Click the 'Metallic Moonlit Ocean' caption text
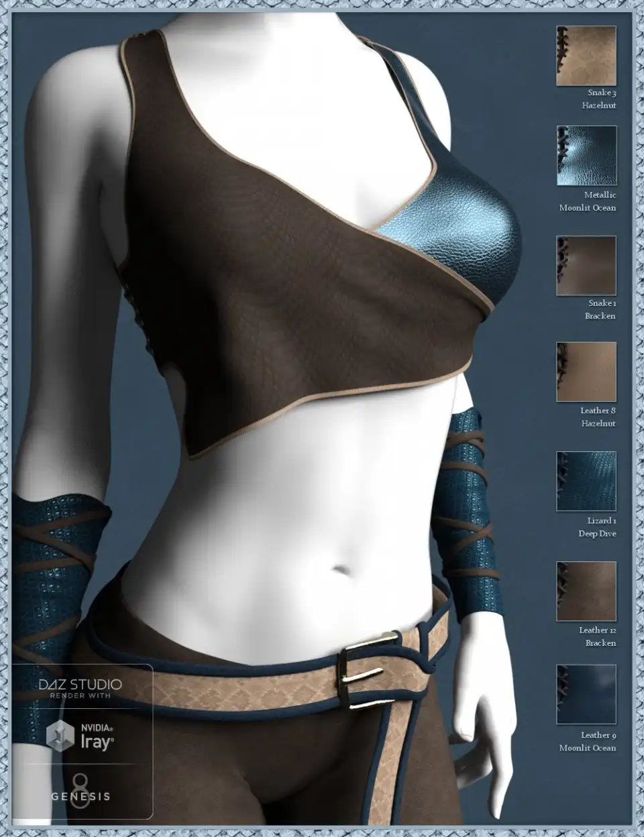 click(x=588, y=201)
